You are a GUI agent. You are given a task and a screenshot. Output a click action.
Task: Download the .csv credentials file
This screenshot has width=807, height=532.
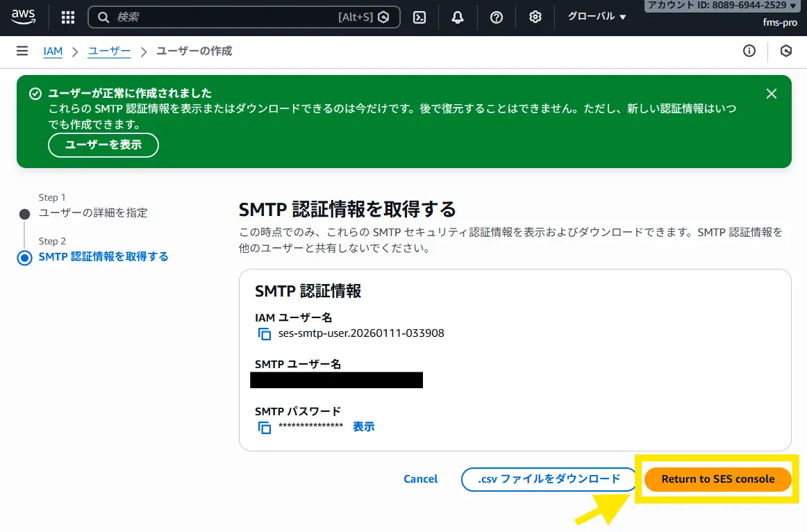[x=549, y=479]
